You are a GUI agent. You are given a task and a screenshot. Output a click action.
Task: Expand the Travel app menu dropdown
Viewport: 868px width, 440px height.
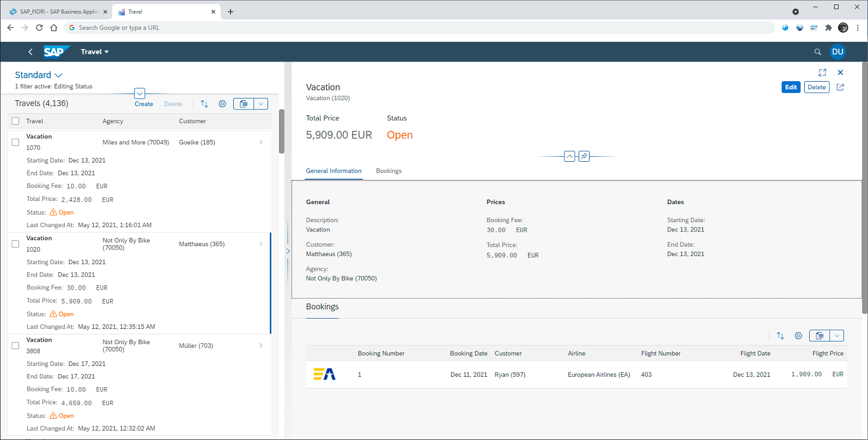[x=95, y=52]
